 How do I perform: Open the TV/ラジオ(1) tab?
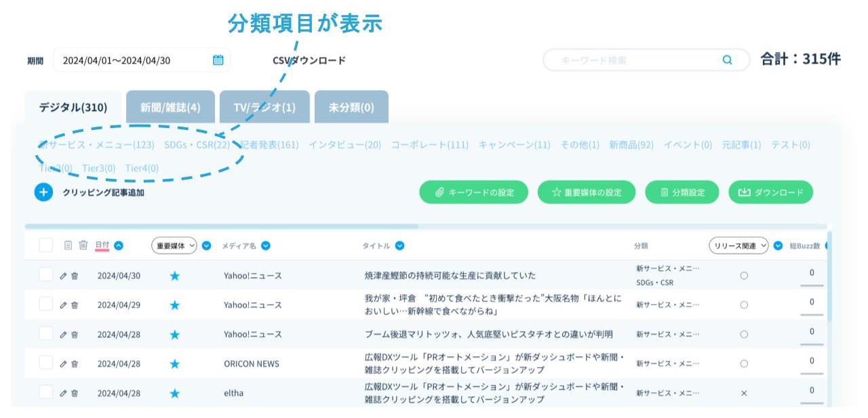pos(264,108)
